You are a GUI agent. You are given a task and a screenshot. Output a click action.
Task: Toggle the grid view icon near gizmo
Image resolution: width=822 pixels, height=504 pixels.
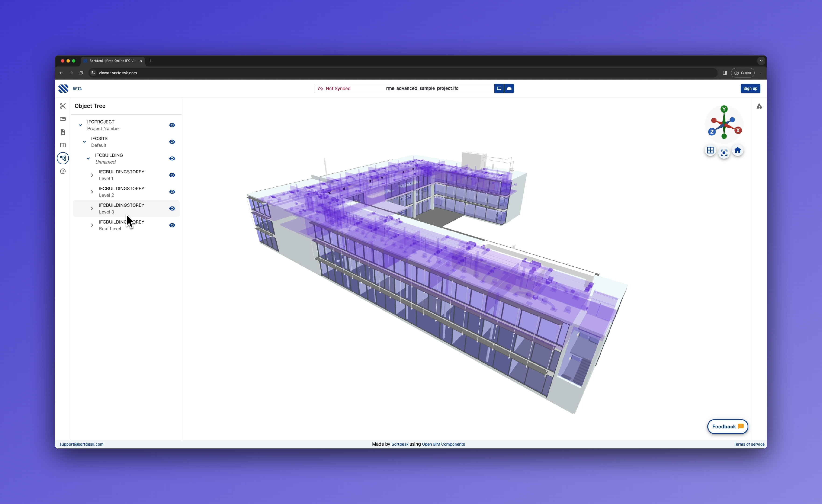pos(710,150)
